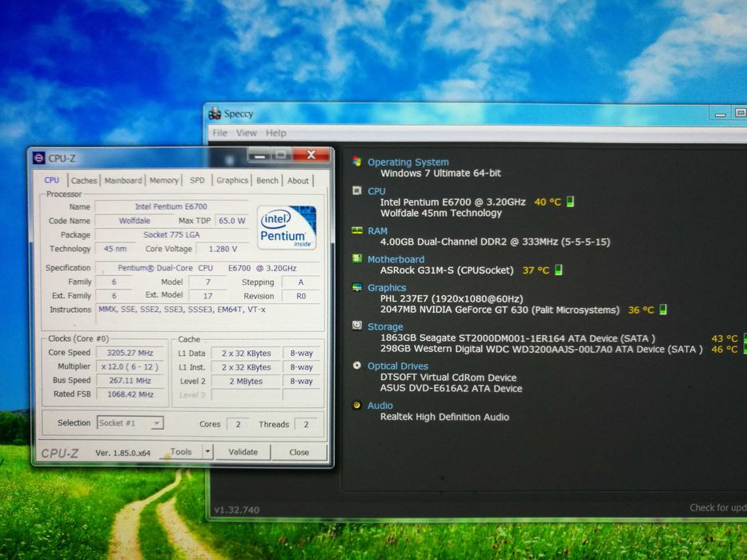Click 'Windows 7 Ultimate 64-bit' text in Speccy
This screenshot has height=560, width=747.
click(440, 173)
